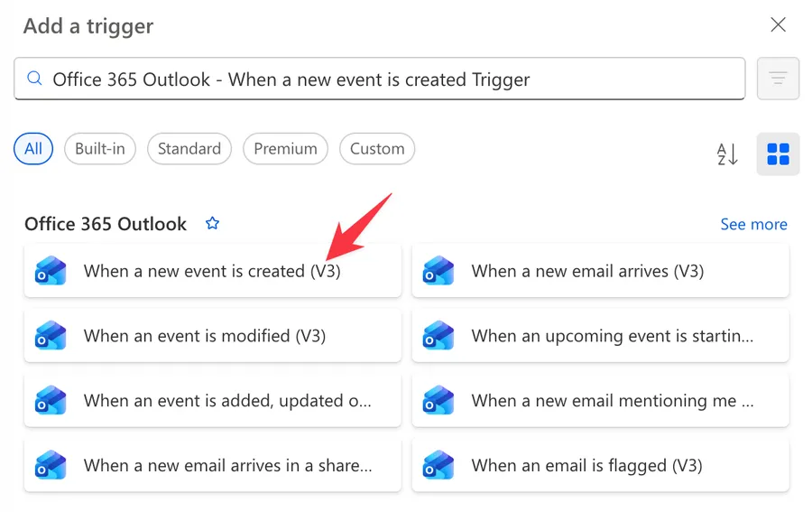This screenshot has height=512, width=812.
Task: Select When an upcoming event is starting trigger
Action: 612,336
